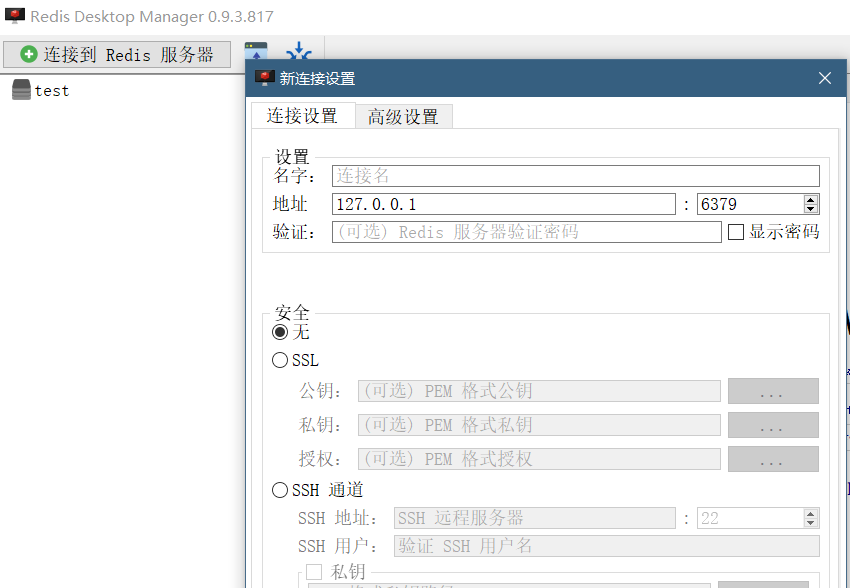Click the SSH 用户 username field
The height and width of the screenshot is (588, 850).
[x=607, y=546]
